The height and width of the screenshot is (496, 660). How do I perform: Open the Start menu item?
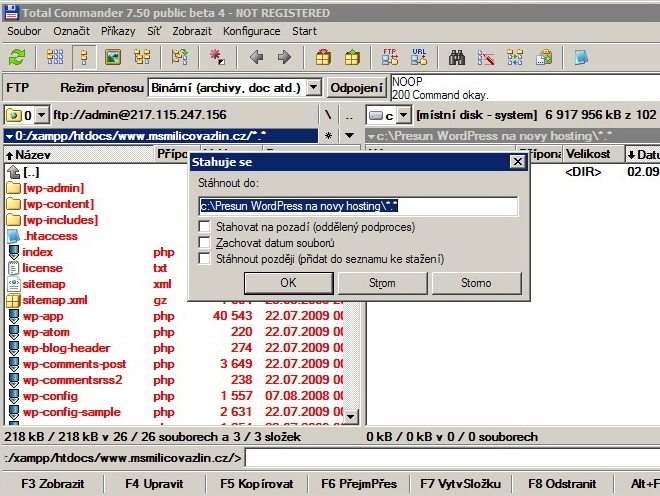tap(304, 31)
